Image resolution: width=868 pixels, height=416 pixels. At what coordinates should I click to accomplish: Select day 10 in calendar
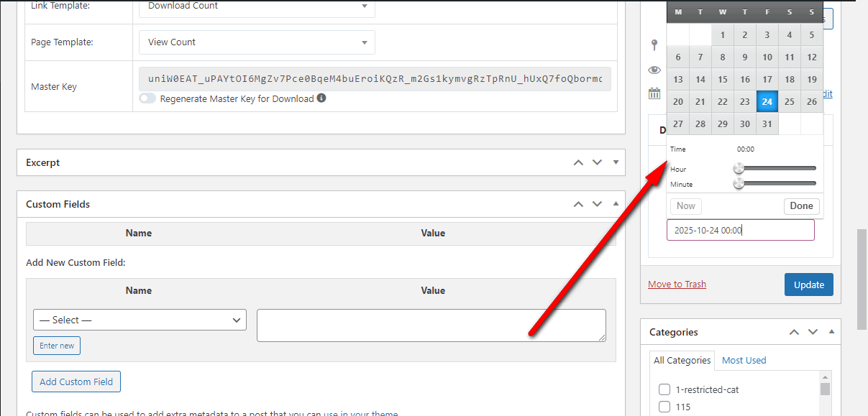click(x=767, y=57)
